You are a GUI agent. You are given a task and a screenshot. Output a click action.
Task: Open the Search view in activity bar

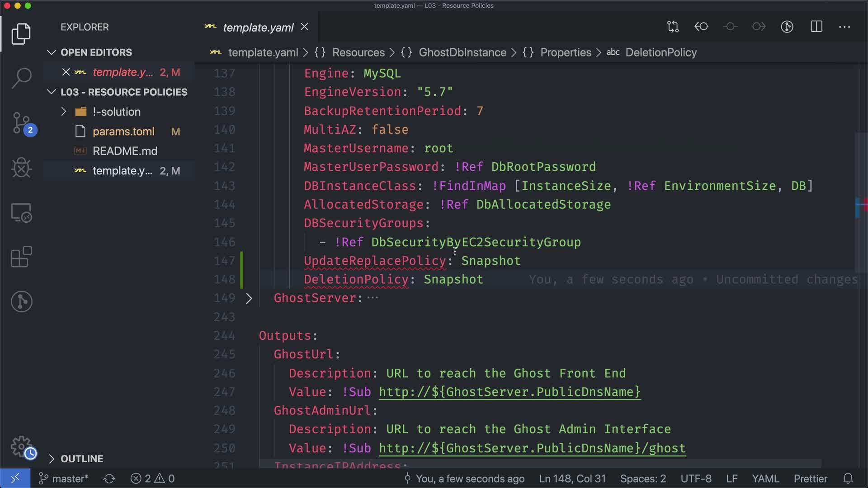tap(21, 78)
